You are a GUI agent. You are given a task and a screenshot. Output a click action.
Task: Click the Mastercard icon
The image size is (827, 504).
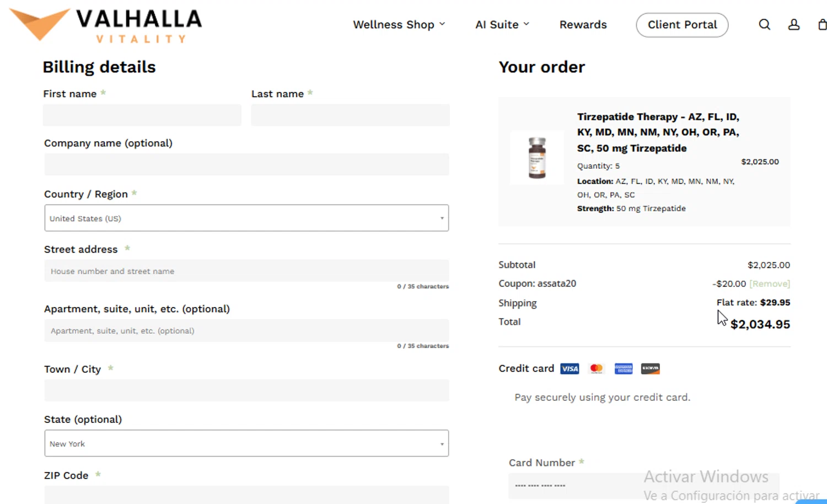coord(596,369)
